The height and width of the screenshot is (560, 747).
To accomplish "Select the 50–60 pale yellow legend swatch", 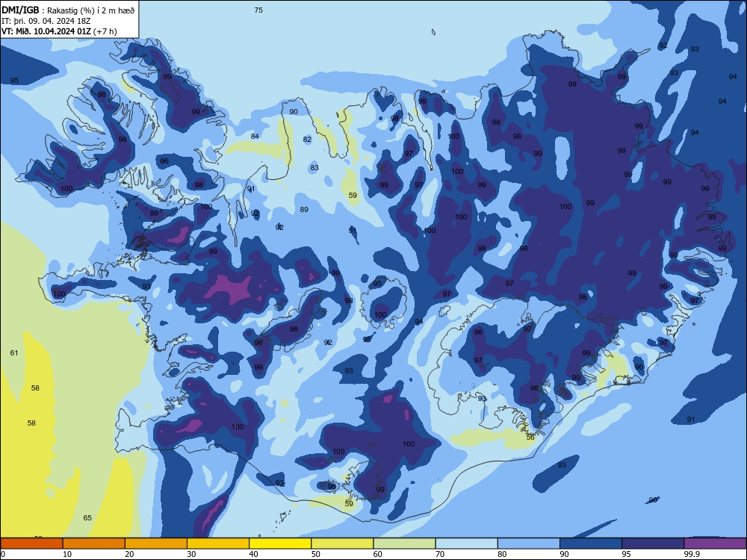I will 342,544.
